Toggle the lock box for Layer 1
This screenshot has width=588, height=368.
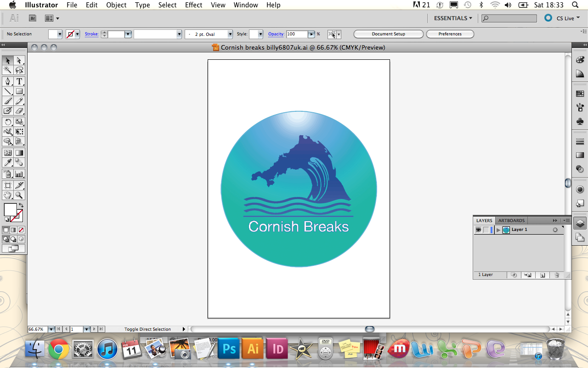(x=486, y=230)
